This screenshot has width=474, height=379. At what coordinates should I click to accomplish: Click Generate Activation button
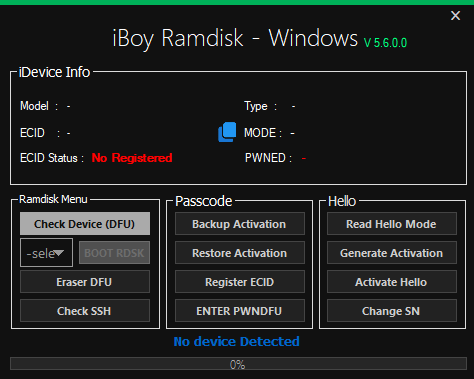(392, 253)
